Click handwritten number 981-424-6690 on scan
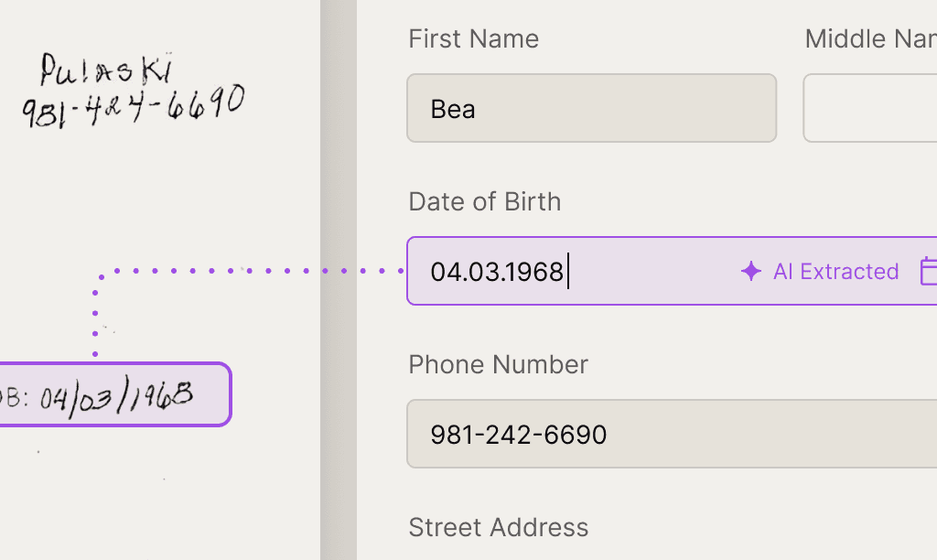Screen dimensions: 937x560 pos(133,105)
